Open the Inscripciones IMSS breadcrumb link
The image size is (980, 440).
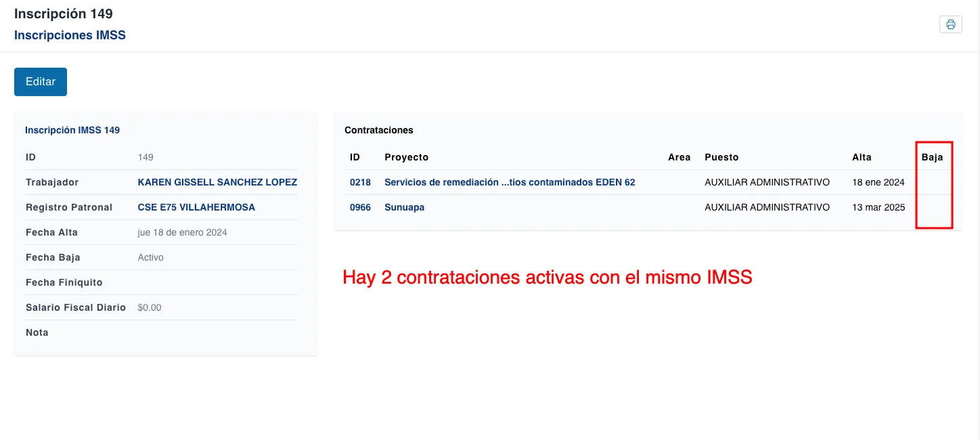pyautogui.click(x=70, y=35)
